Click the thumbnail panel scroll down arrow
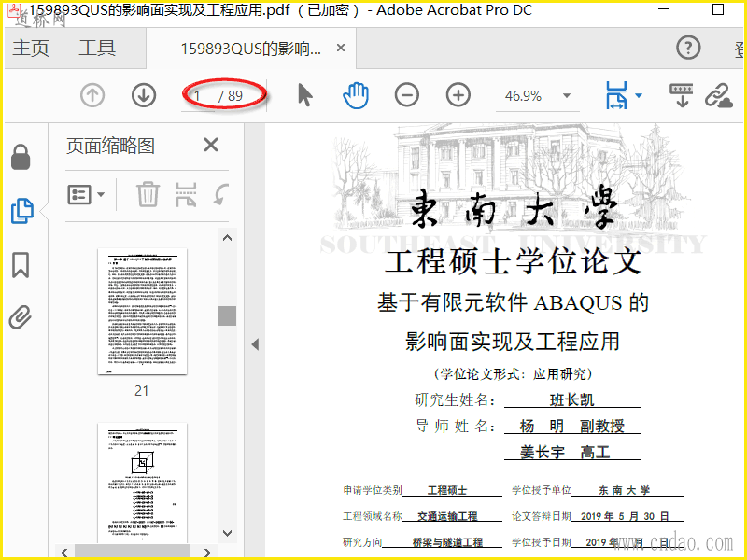This screenshot has height=560, width=747. pyautogui.click(x=227, y=533)
